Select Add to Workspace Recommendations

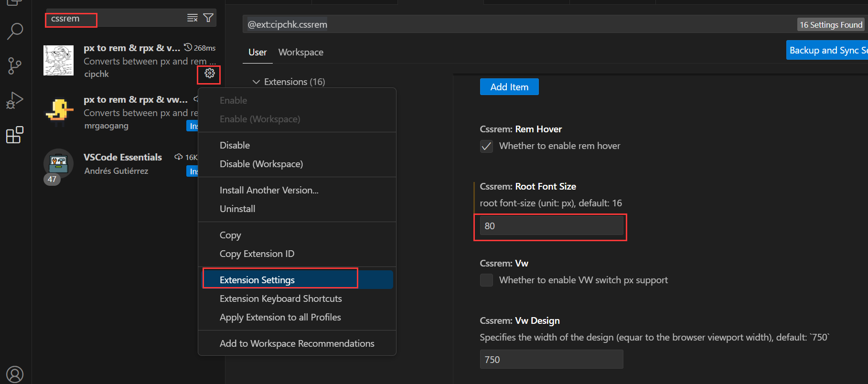297,343
